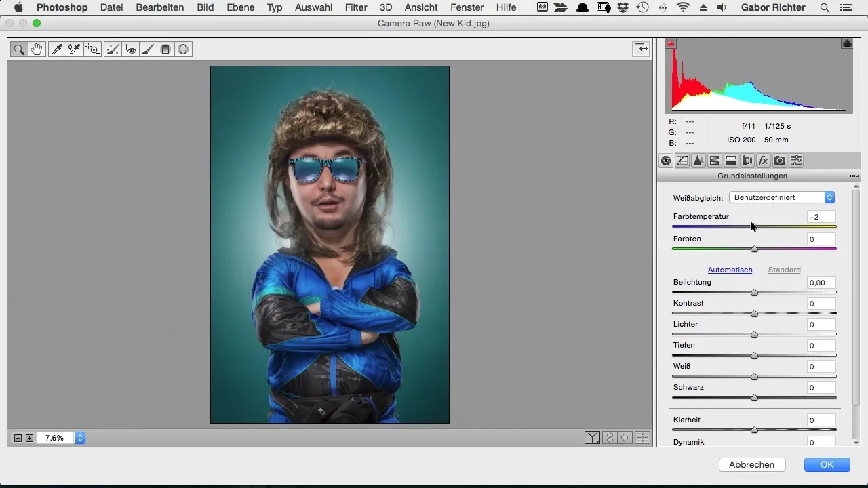Toggle before/after view Y icon
This screenshot has width=868, height=488.
click(592, 438)
